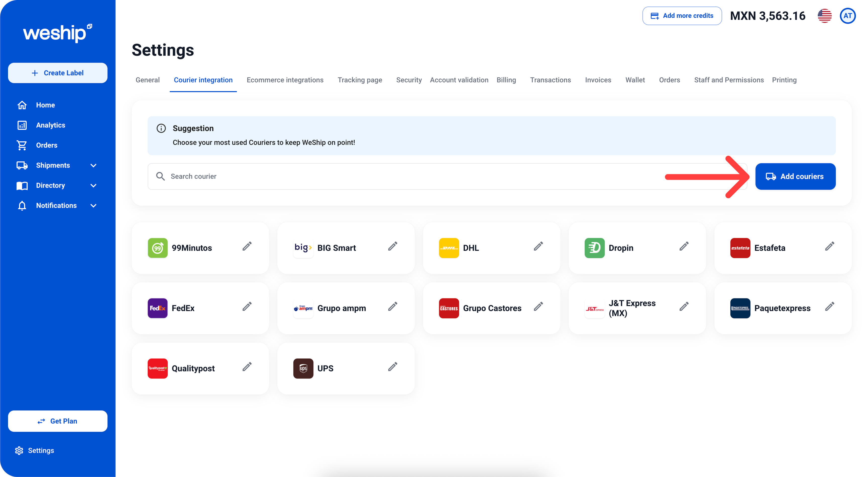868x477 pixels.
Task: Click the Add couriers button
Action: [x=795, y=176]
